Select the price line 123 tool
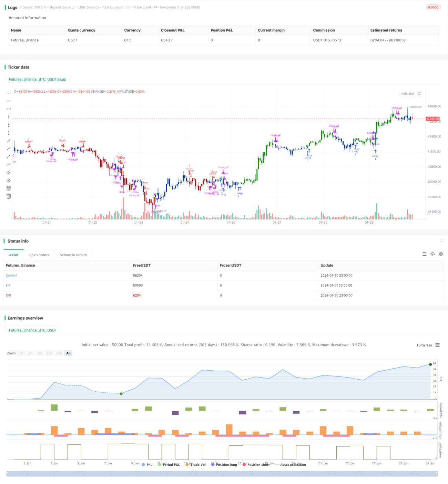 9,164
